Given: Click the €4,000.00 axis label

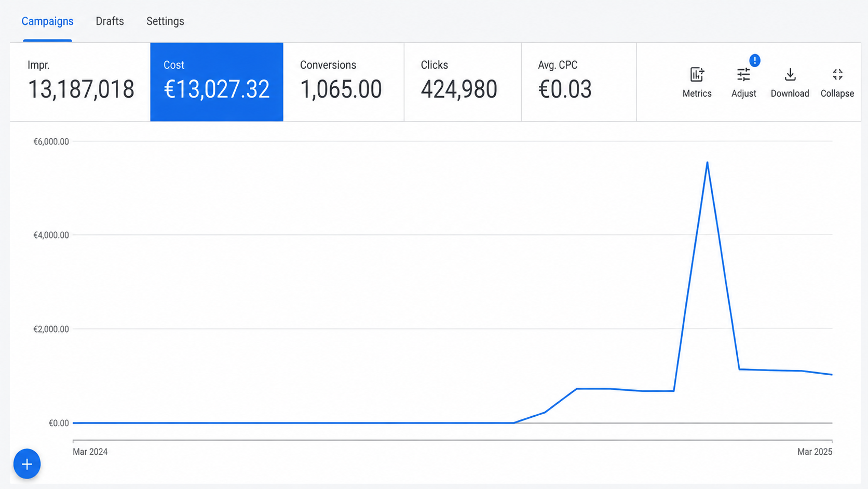Looking at the screenshot, I should point(51,235).
